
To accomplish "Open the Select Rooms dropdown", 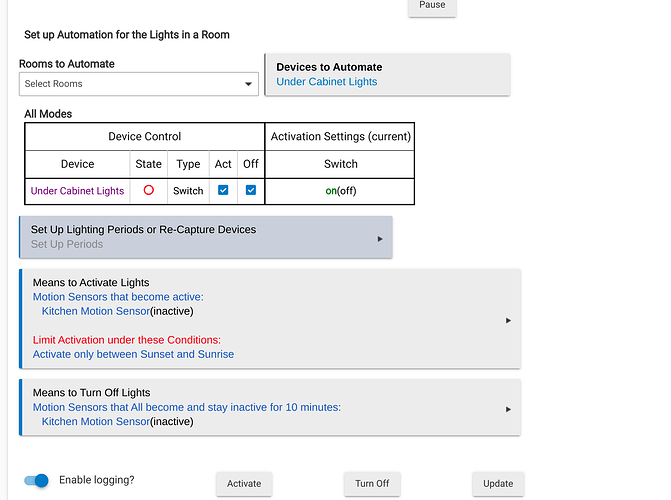I will [x=139, y=84].
